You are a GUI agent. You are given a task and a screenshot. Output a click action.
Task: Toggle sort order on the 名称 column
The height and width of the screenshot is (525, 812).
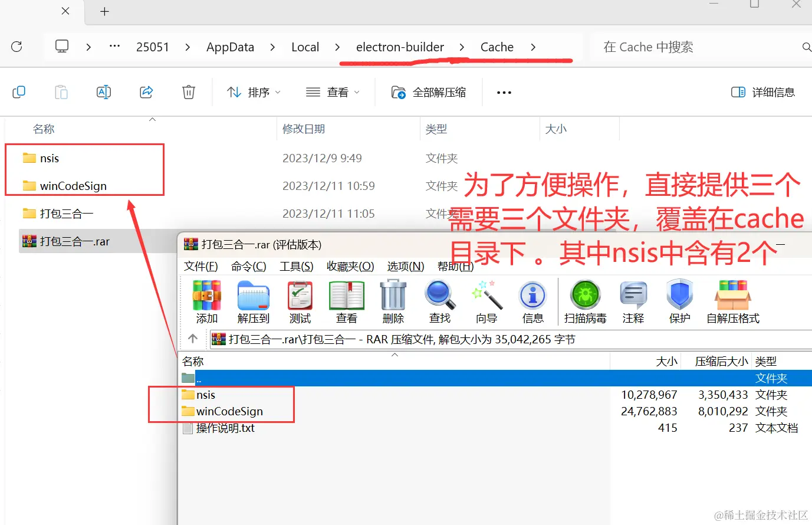(x=44, y=129)
